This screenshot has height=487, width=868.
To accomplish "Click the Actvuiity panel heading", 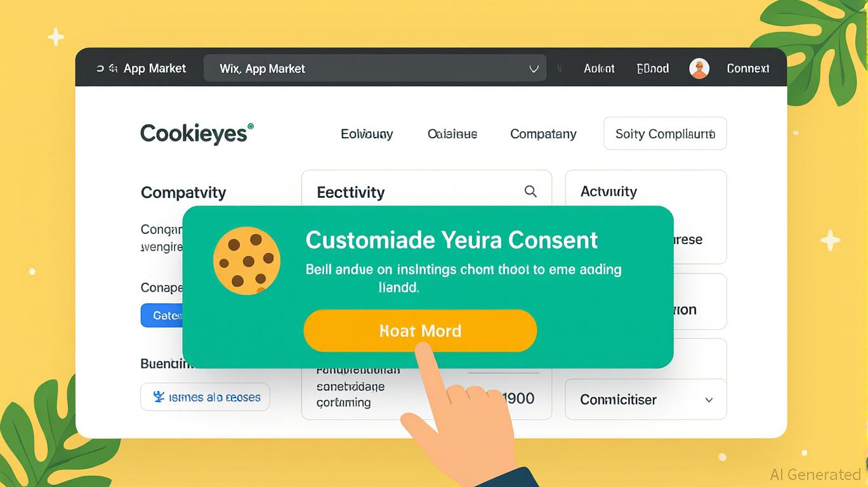I will click(608, 192).
